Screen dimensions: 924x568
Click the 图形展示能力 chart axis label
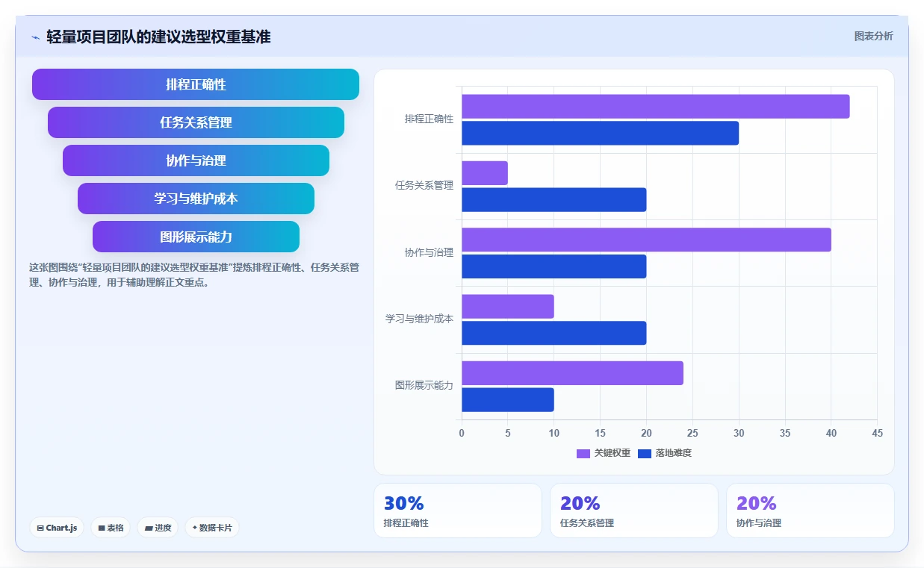[424, 386]
